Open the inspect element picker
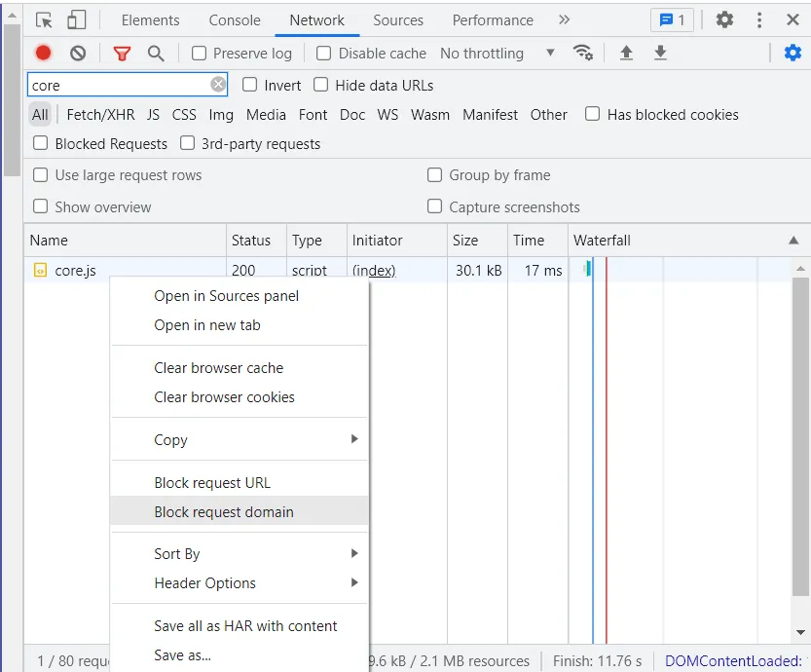The width and height of the screenshot is (811, 672). click(45, 19)
